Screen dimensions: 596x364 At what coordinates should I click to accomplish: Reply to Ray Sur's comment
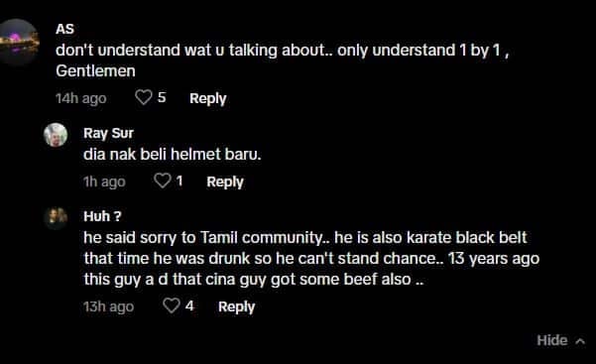[x=225, y=182]
